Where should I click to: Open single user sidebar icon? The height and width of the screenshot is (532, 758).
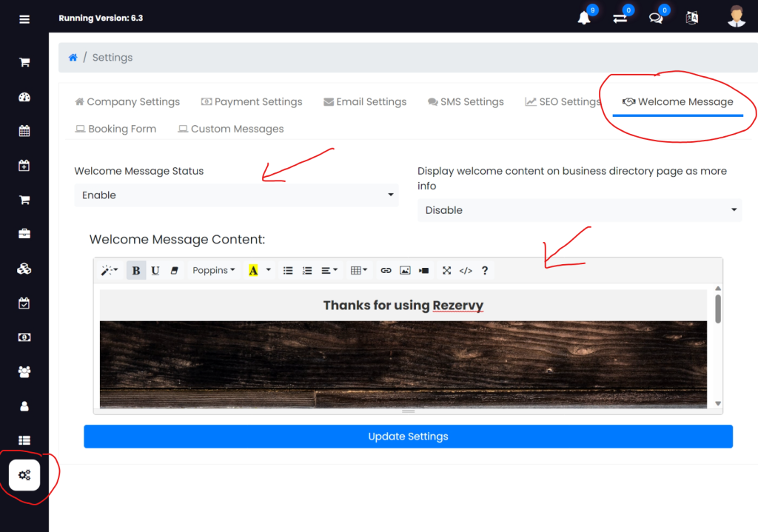point(24,406)
